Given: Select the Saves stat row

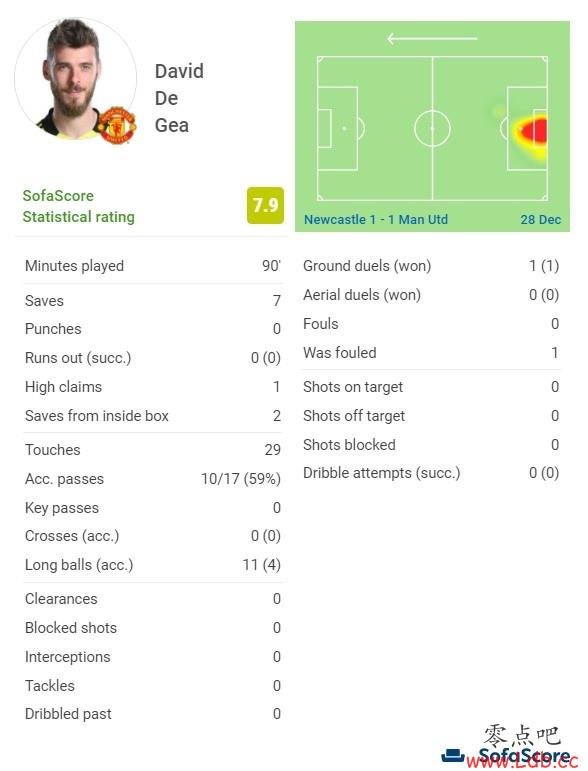Looking at the screenshot, I should tap(152, 300).
